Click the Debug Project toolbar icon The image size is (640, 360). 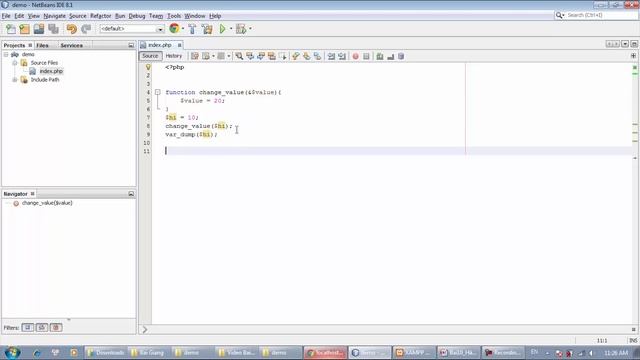pyautogui.click(x=241, y=29)
